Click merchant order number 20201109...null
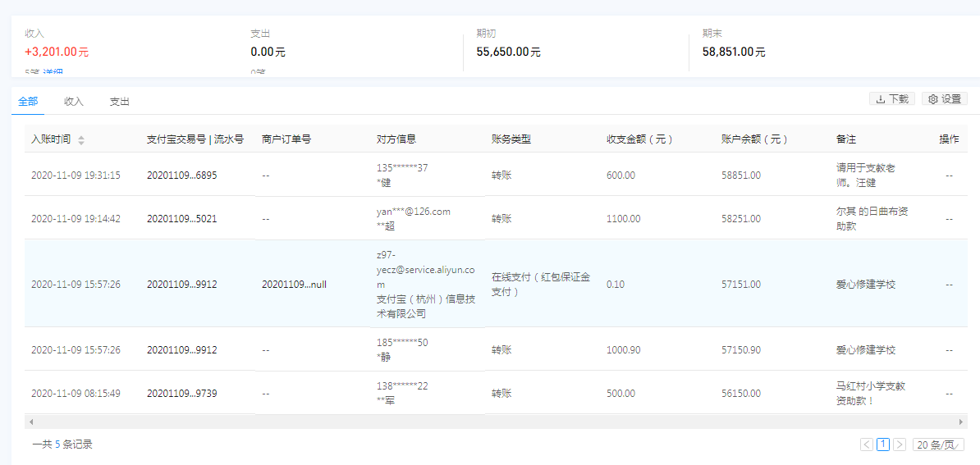The image size is (980, 465). (294, 285)
